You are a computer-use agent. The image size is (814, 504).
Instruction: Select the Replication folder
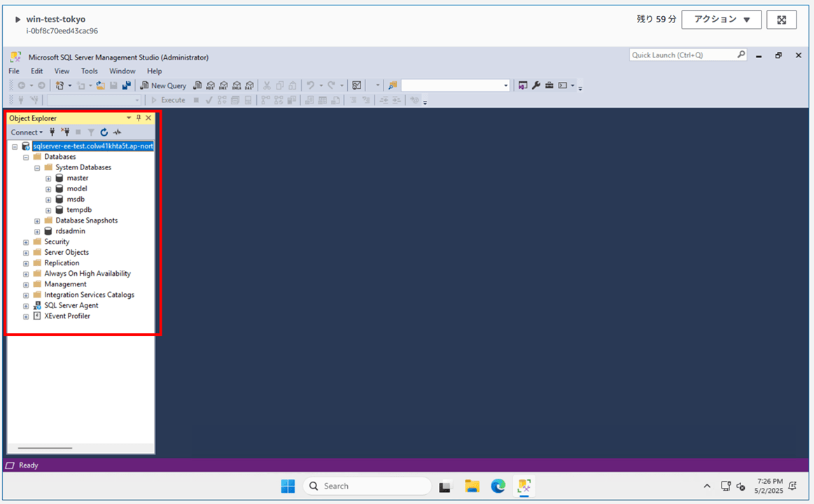[x=62, y=262]
